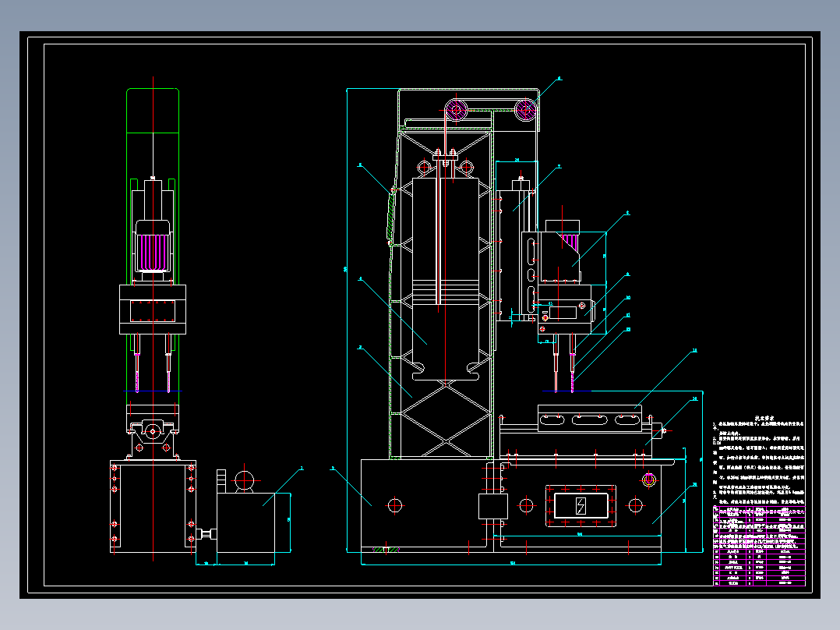Select the vertical slotted slide plate beside spindle head

coord(530,274)
